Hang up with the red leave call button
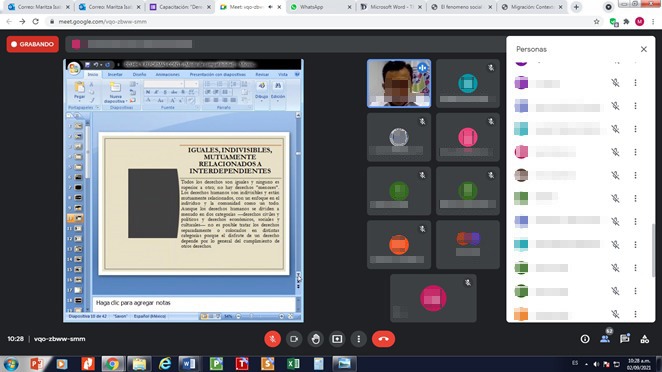 coord(383,339)
